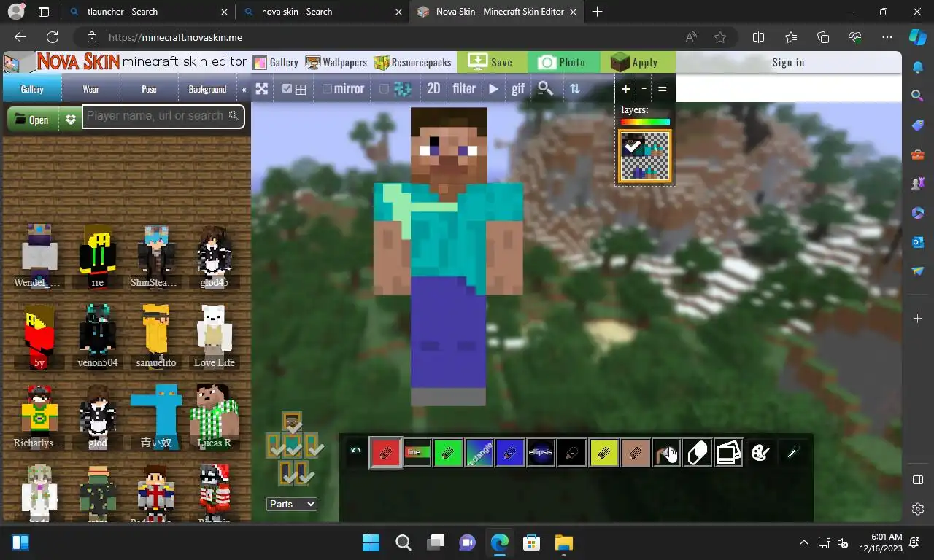
Task: Open the Gallery link in top menu
Action: coord(275,62)
